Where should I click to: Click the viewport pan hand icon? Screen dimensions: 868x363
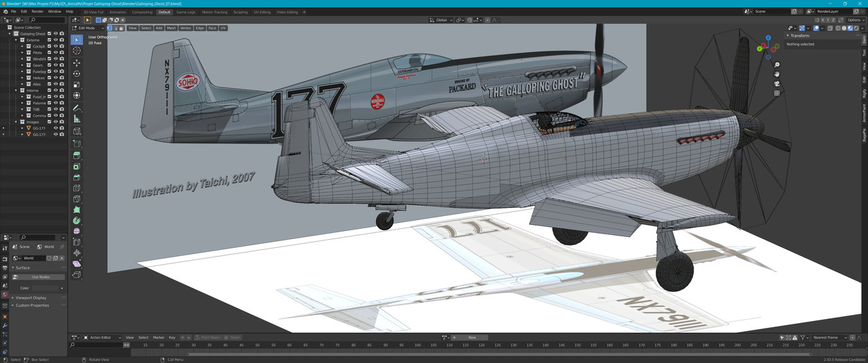tap(776, 74)
